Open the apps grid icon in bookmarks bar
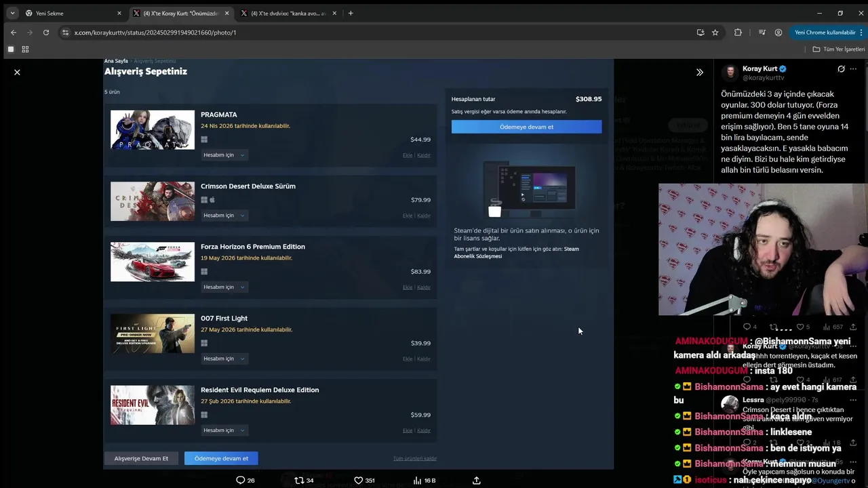This screenshot has height=488, width=868. [25, 49]
